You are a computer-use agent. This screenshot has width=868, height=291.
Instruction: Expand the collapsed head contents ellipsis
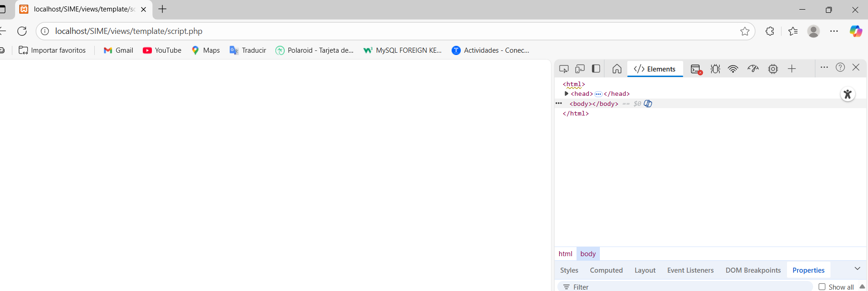click(x=598, y=94)
